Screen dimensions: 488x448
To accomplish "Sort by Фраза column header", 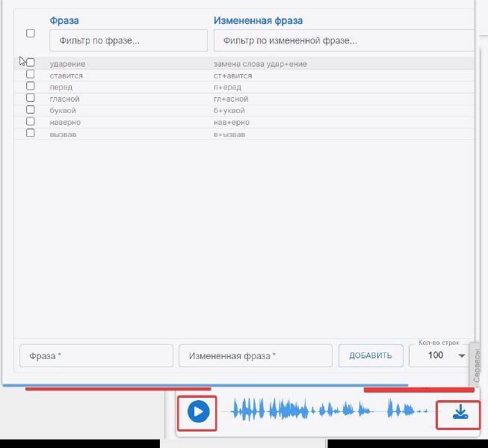I will click(64, 20).
